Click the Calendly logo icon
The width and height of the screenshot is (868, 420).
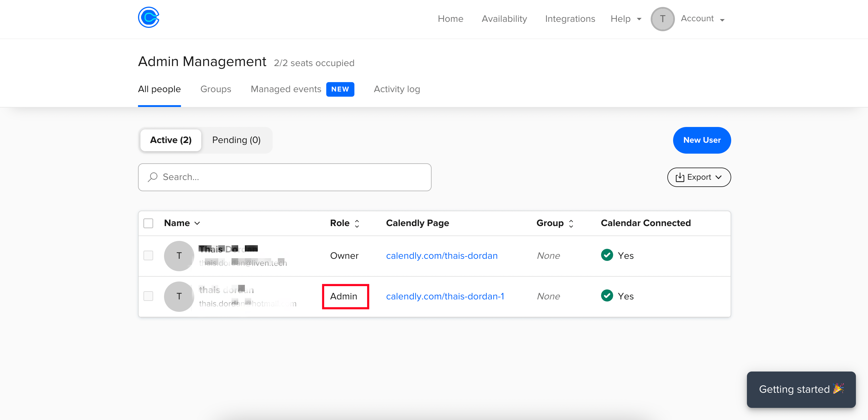coord(148,18)
